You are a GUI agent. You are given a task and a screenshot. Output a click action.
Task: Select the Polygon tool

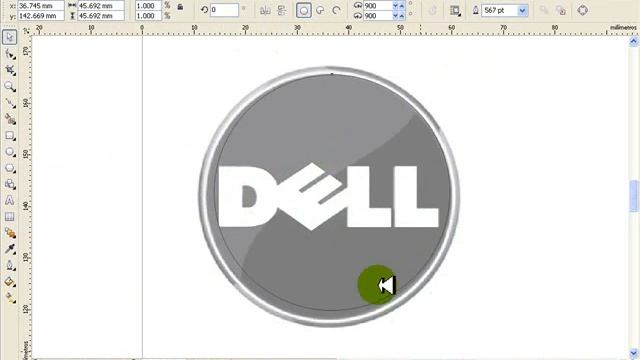tap(9, 168)
